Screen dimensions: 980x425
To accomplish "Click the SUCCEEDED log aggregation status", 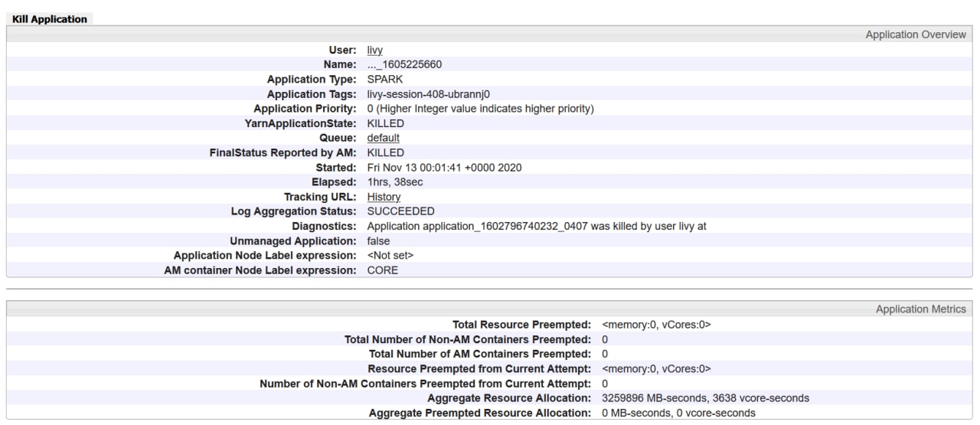I will [x=400, y=211].
